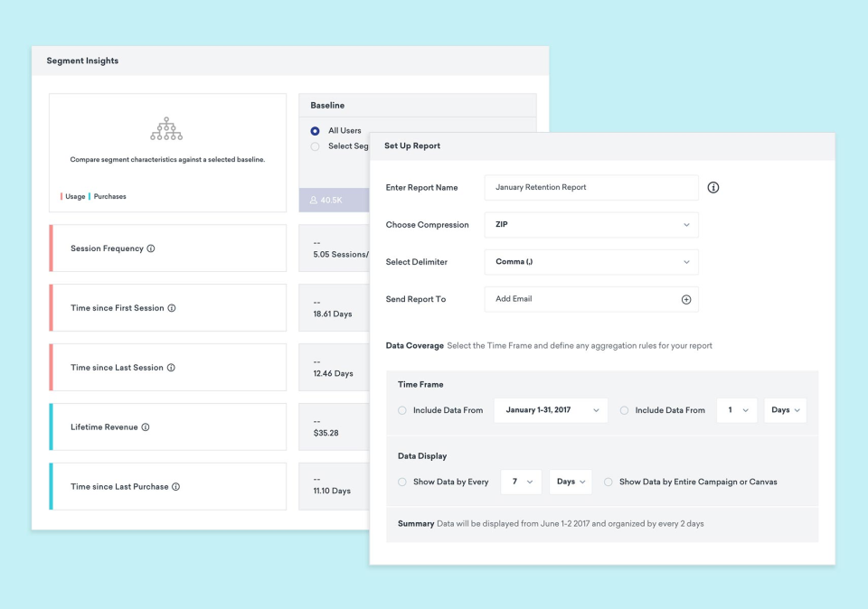
Task: Select the Usage legend label
Action: click(x=76, y=196)
